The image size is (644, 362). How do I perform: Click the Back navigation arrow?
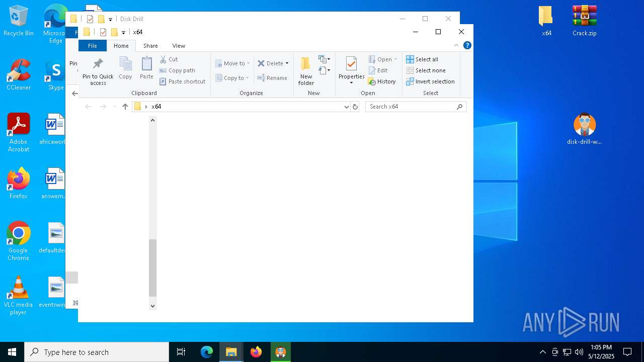(88, 107)
